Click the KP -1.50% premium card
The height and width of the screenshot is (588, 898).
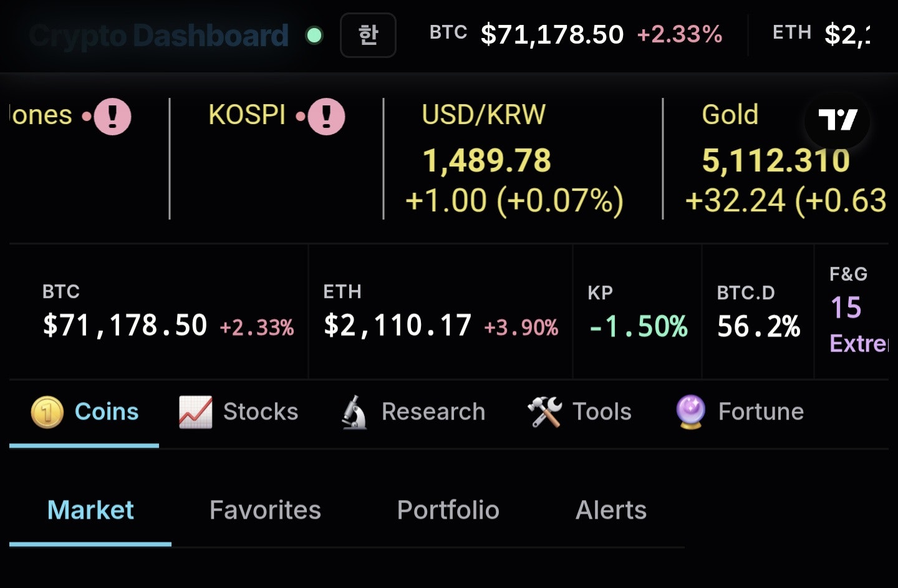636,312
